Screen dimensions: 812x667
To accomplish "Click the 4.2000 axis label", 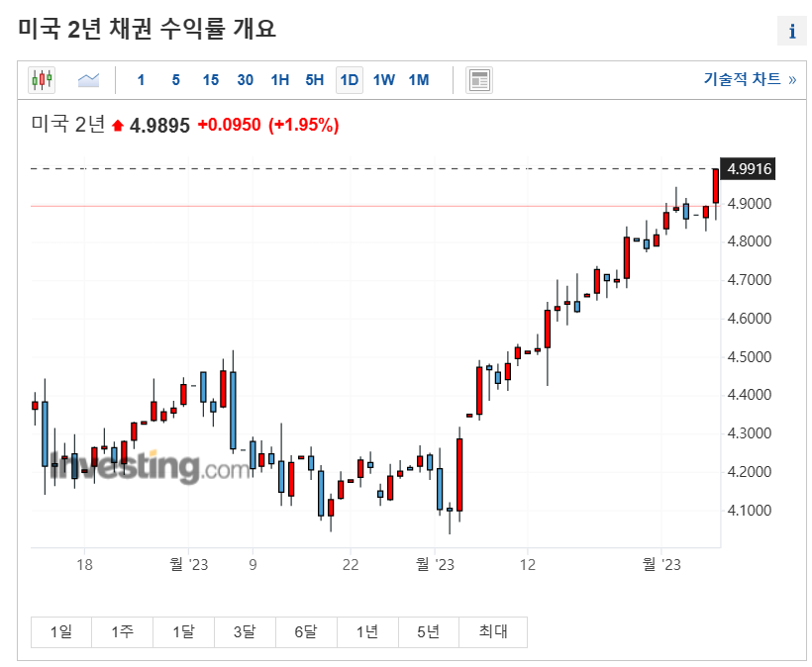I will [750, 472].
